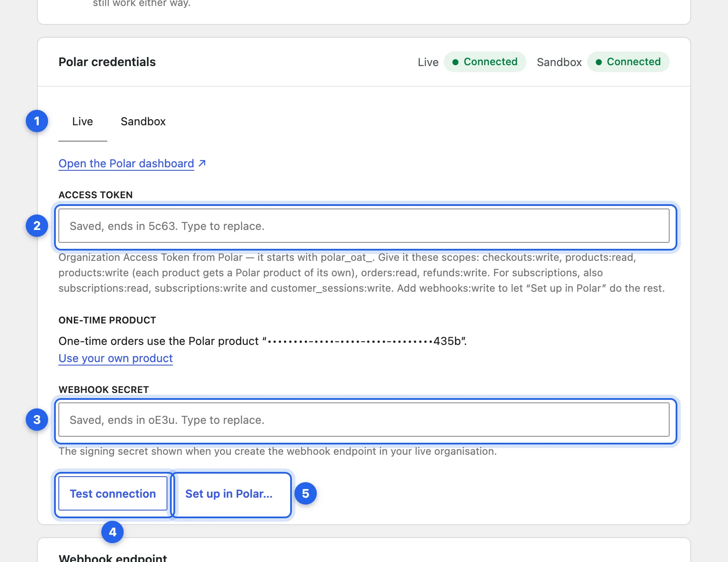This screenshot has width=728, height=562.
Task: Focus the Webhook Secret input field
Action: pyautogui.click(x=364, y=420)
